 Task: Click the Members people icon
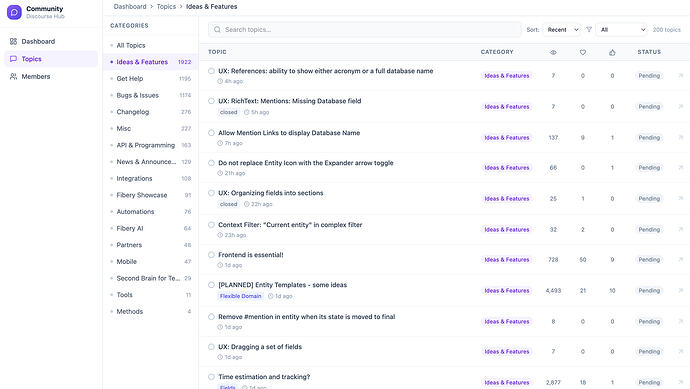pyautogui.click(x=13, y=76)
